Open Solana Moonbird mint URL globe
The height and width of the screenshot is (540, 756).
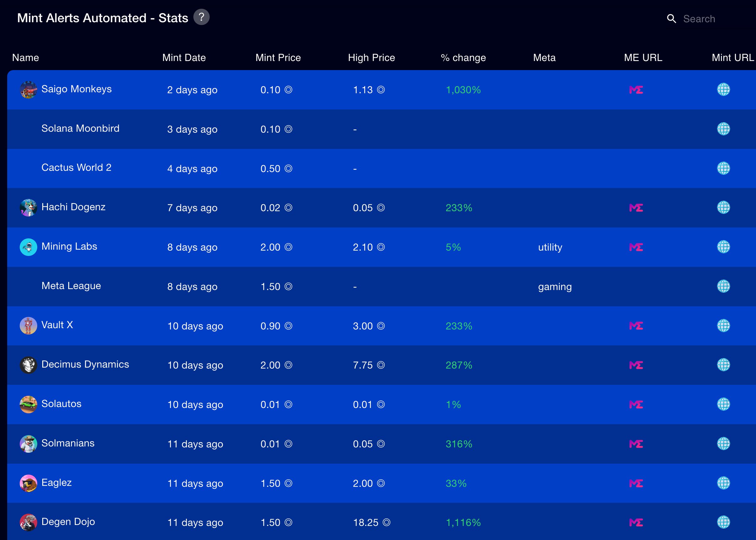pyautogui.click(x=723, y=129)
